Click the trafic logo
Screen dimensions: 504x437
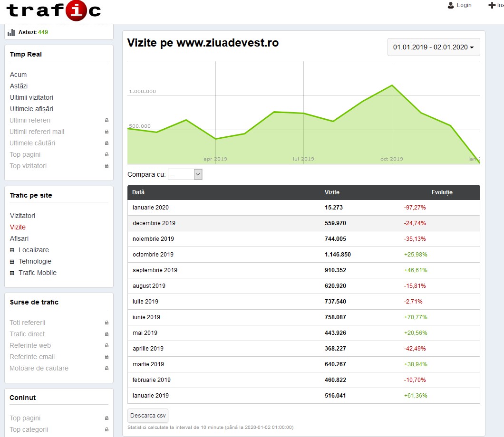coord(53,10)
